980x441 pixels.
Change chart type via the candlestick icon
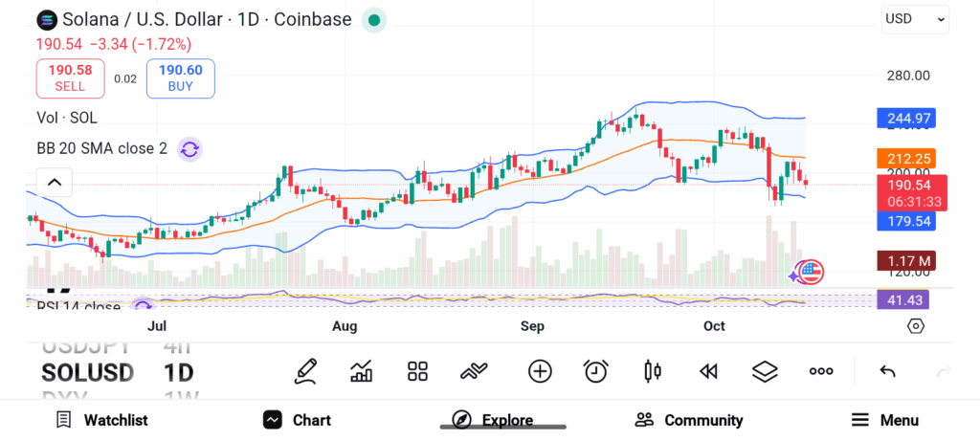(x=653, y=371)
